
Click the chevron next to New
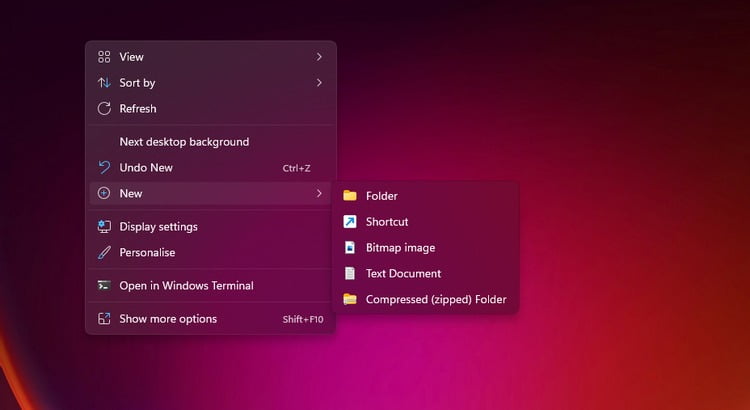319,193
